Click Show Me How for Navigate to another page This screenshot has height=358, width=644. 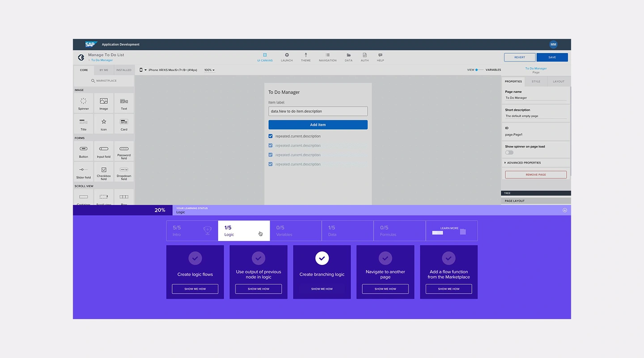(x=386, y=289)
